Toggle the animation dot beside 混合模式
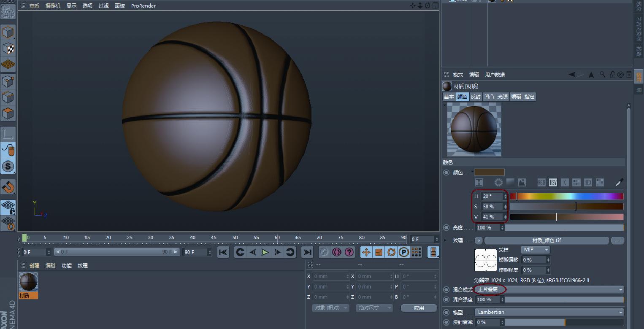This screenshot has width=644, height=329. pos(446,290)
